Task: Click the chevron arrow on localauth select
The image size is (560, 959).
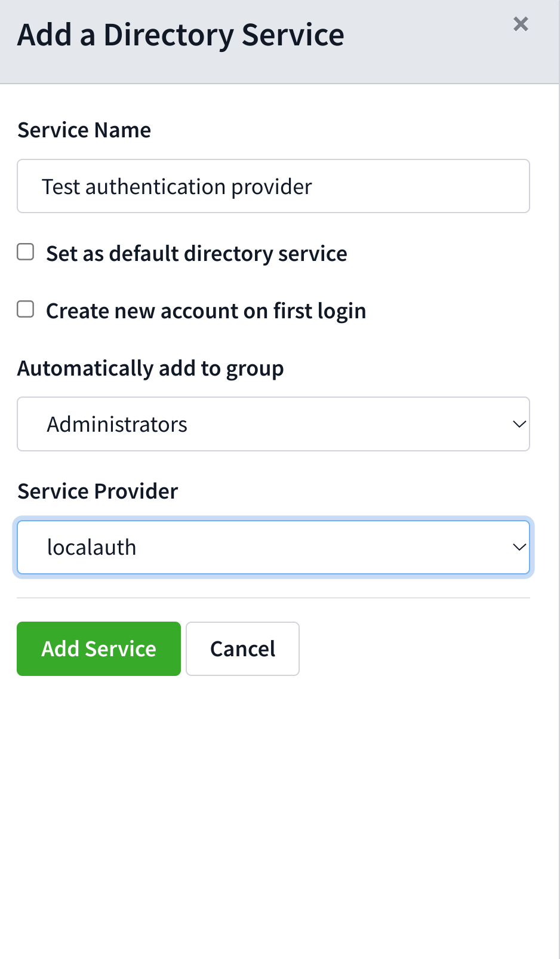Action: 519,547
